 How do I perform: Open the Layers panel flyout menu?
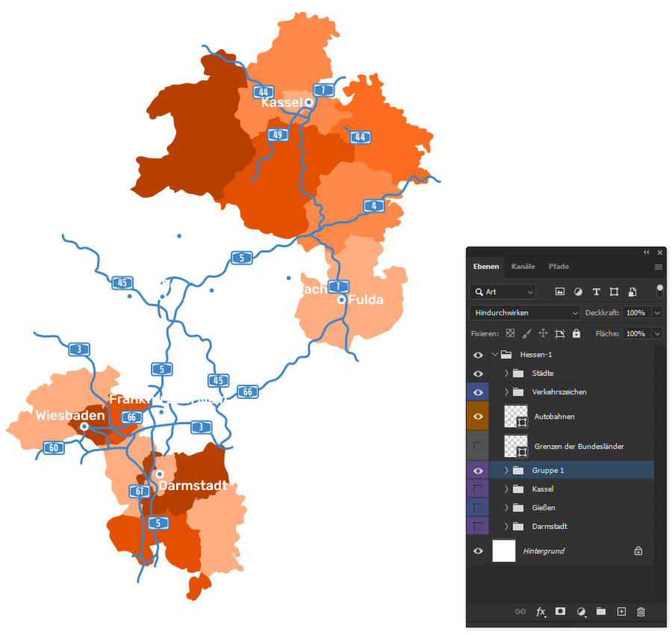pos(659,267)
